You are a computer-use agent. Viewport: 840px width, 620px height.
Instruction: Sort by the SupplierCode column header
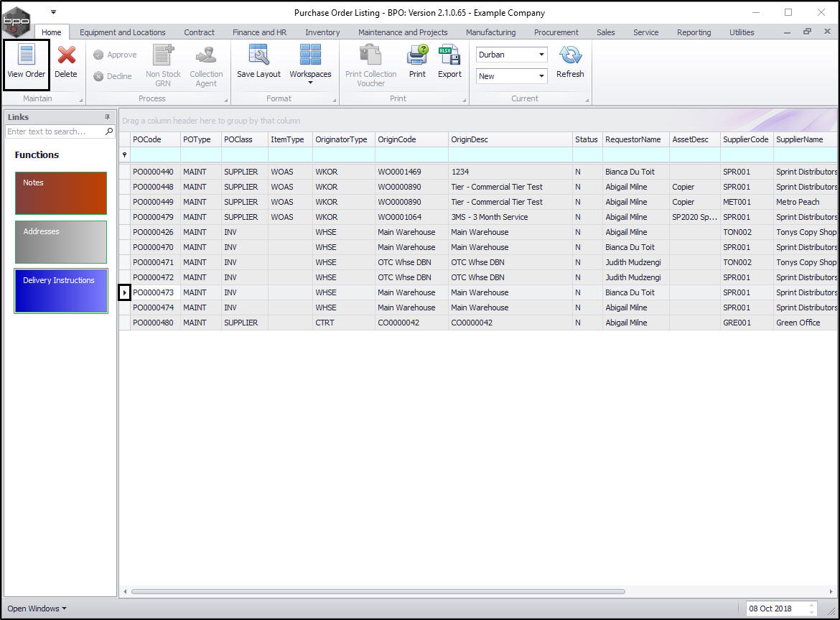click(747, 139)
